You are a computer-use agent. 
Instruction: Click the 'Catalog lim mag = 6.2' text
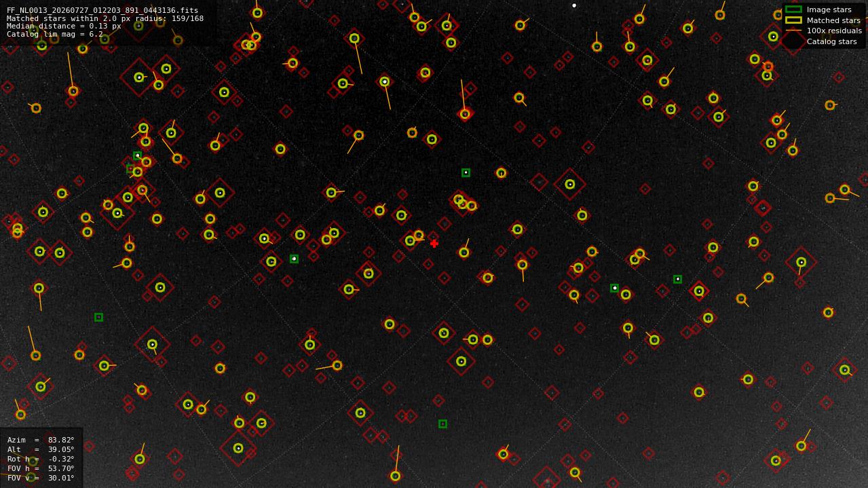[x=55, y=34]
